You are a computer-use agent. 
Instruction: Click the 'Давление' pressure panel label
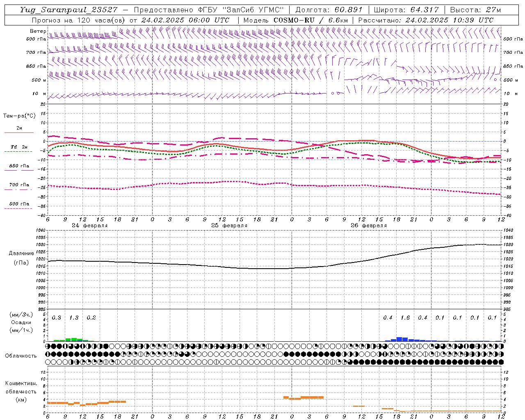click(21, 253)
